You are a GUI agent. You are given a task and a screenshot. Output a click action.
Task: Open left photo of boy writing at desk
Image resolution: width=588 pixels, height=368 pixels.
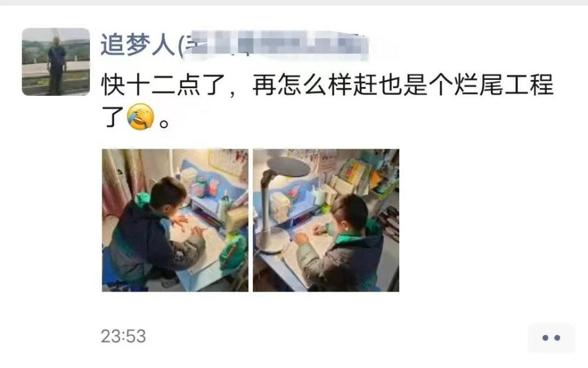click(x=175, y=220)
